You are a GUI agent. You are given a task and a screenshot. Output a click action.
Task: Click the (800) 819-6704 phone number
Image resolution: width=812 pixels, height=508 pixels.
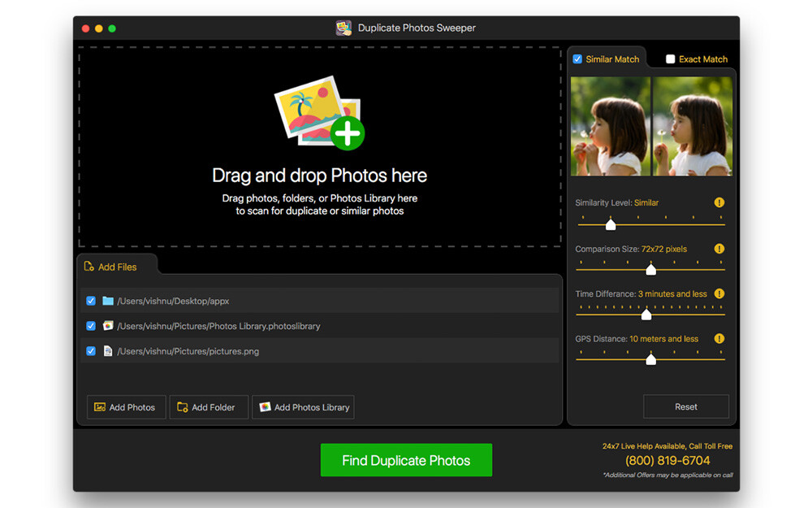point(667,460)
